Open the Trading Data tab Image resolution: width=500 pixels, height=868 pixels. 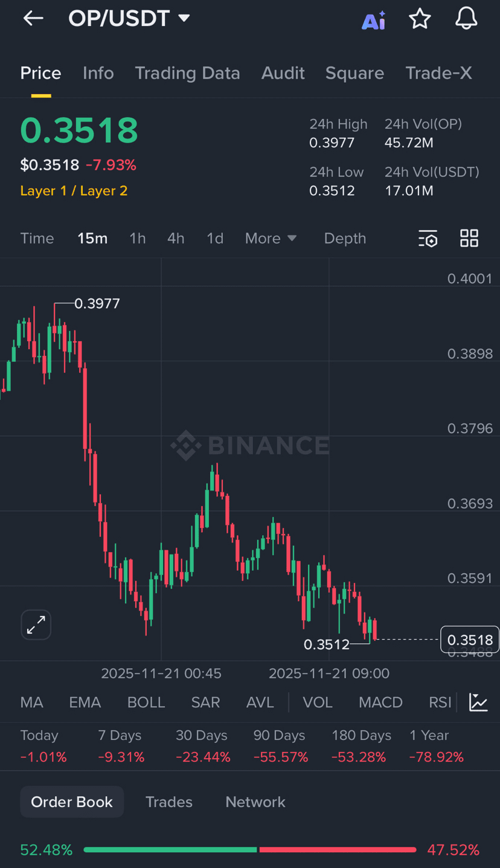pos(187,73)
